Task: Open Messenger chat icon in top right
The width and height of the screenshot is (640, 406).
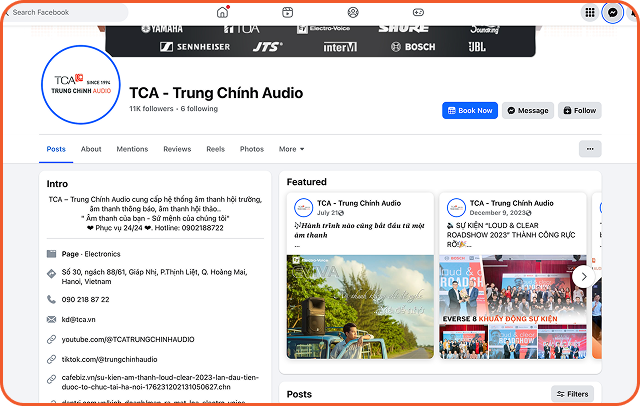Action: tap(613, 12)
